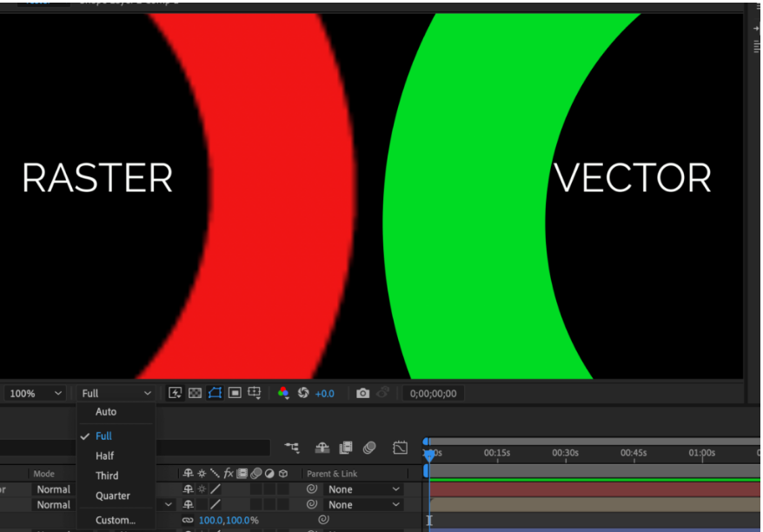Toggle the transparency grid
The image size is (763, 532).
tap(195, 393)
